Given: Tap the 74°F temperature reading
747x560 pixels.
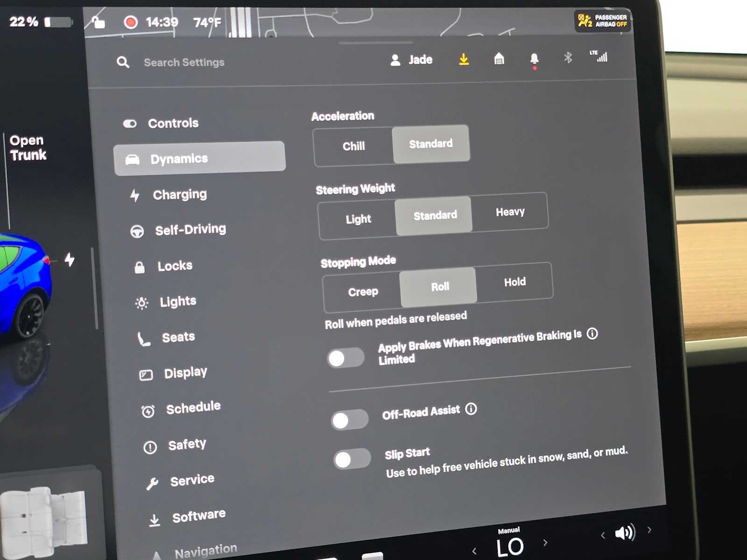Looking at the screenshot, I should click(x=207, y=22).
